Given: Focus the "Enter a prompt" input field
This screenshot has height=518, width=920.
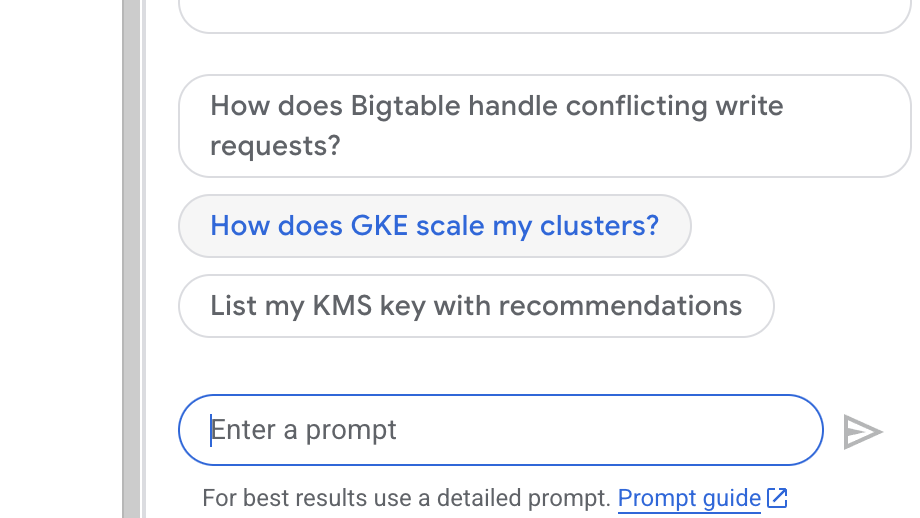Looking at the screenshot, I should (500, 430).
